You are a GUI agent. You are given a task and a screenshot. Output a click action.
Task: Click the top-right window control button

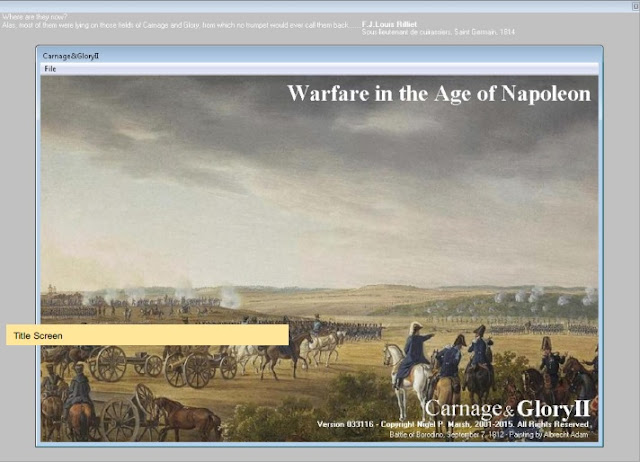[637, 5]
